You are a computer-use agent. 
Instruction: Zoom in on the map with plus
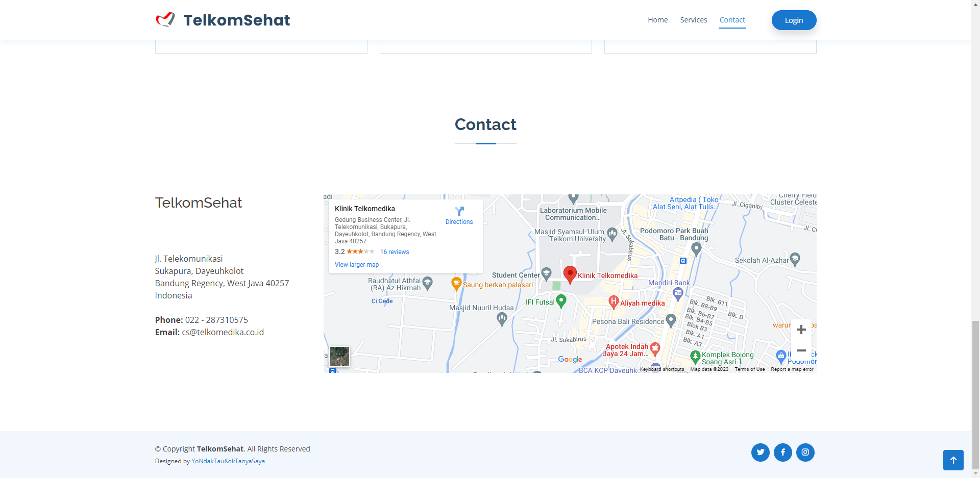point(801,330)
